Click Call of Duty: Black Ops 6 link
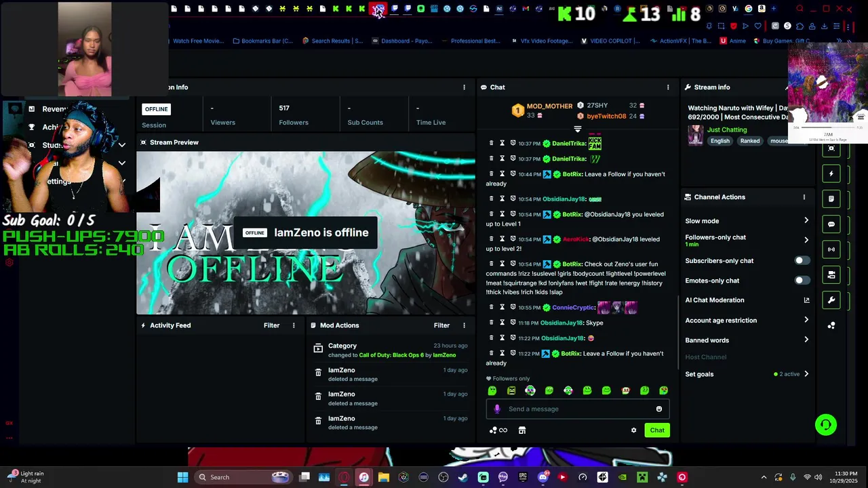Viewport: 868px width, 488px height. click(391, 355)
